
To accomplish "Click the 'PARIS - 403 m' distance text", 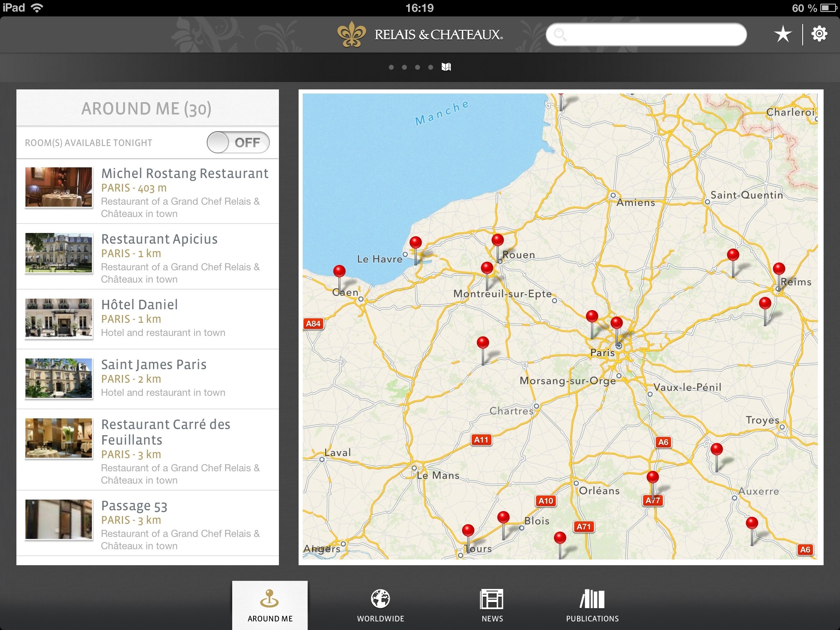I will 134,188.
